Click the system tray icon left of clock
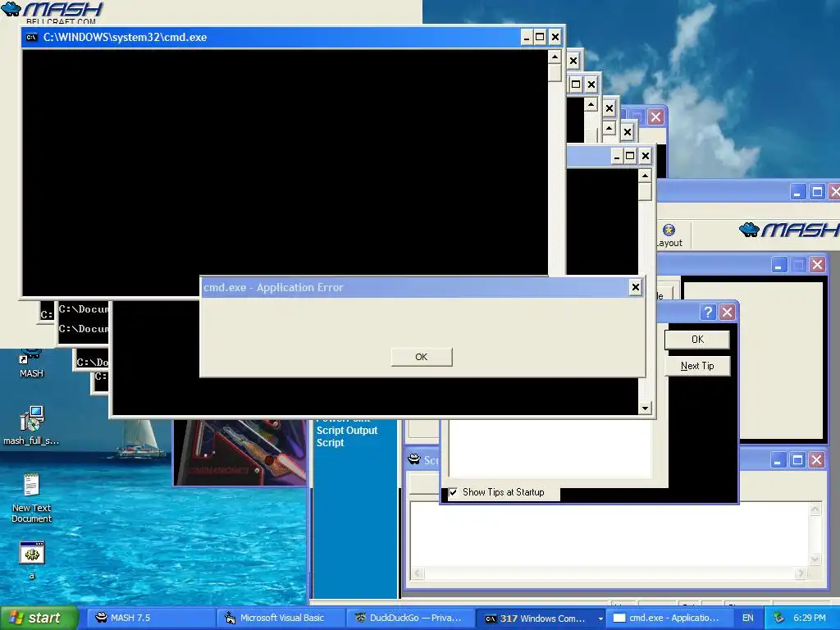 click(x=779, y=618)
